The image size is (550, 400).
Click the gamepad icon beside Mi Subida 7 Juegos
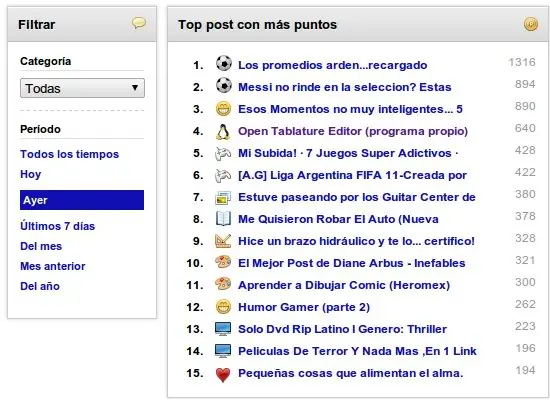(223, 153)
